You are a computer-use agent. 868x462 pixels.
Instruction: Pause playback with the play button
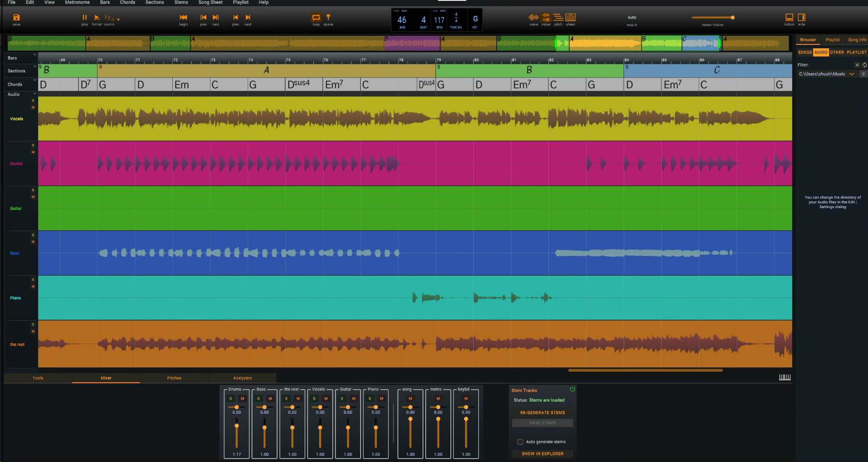click(84, 17)
